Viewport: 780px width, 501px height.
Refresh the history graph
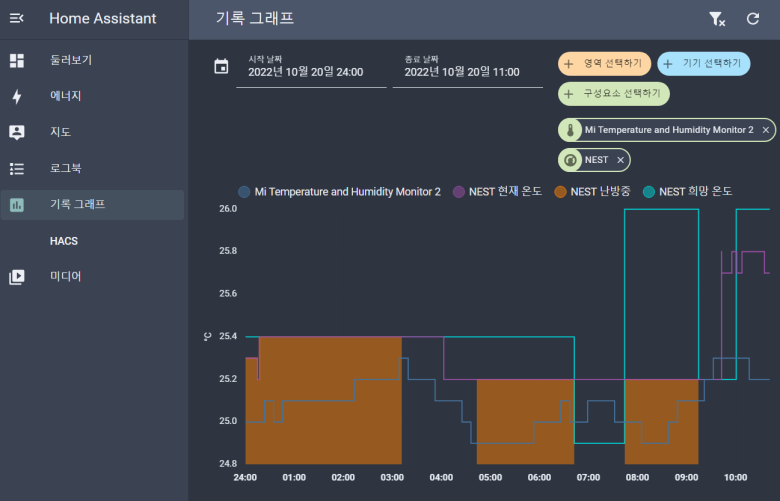point(753,19)
